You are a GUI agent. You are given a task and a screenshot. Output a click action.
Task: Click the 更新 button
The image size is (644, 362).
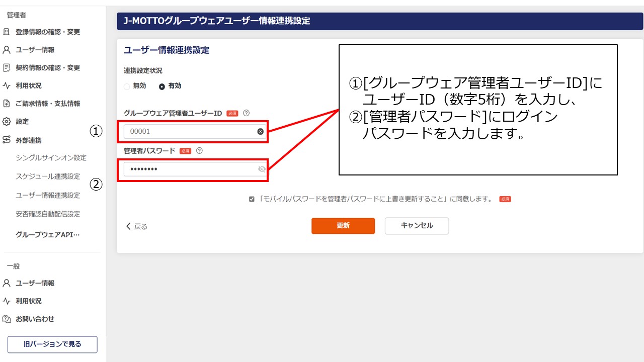point(343,226)
